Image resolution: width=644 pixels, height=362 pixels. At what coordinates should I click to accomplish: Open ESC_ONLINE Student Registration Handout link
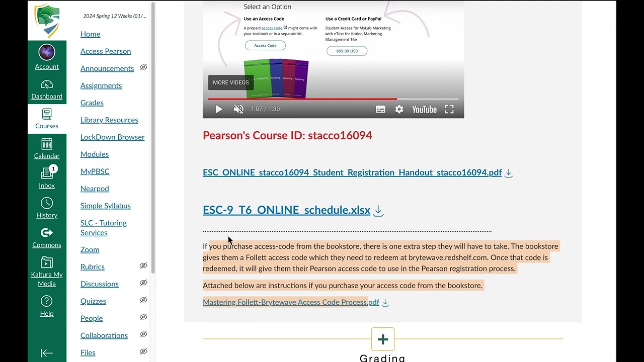coord(352,172)
